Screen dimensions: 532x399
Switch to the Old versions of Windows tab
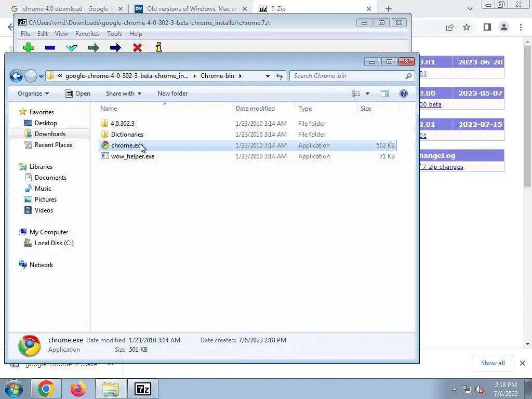[x=192, y=9]
